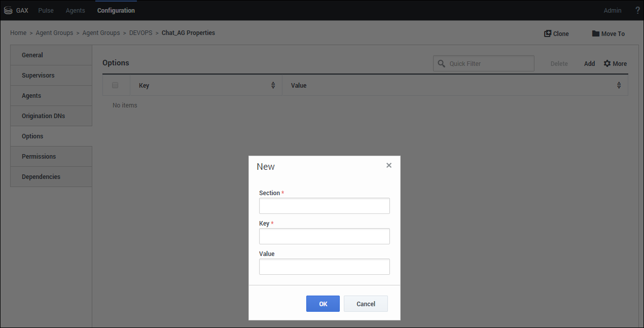This screenshot has height=328, width=644.
Task: Click into the Key text field
Action: (324, 236)
